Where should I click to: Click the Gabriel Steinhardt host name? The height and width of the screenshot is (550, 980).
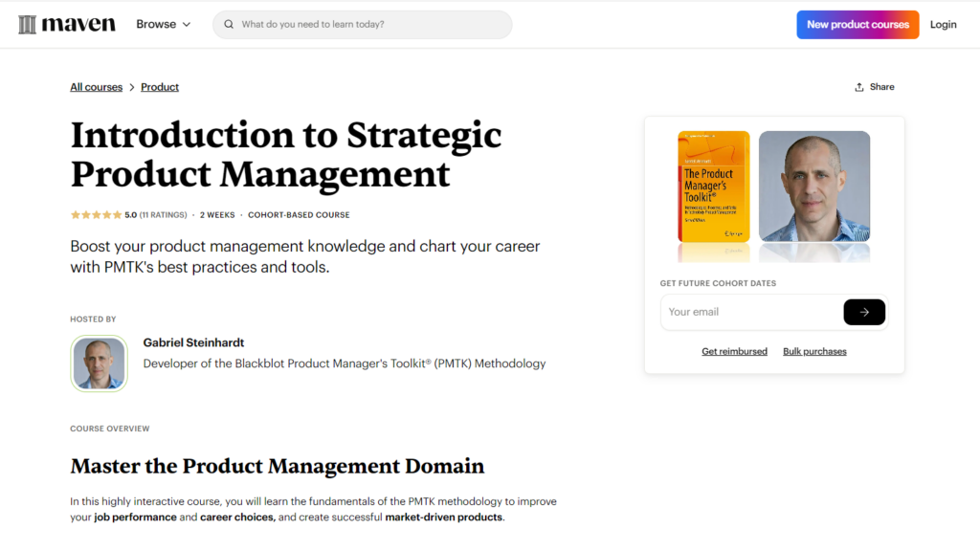coord(193,342)
